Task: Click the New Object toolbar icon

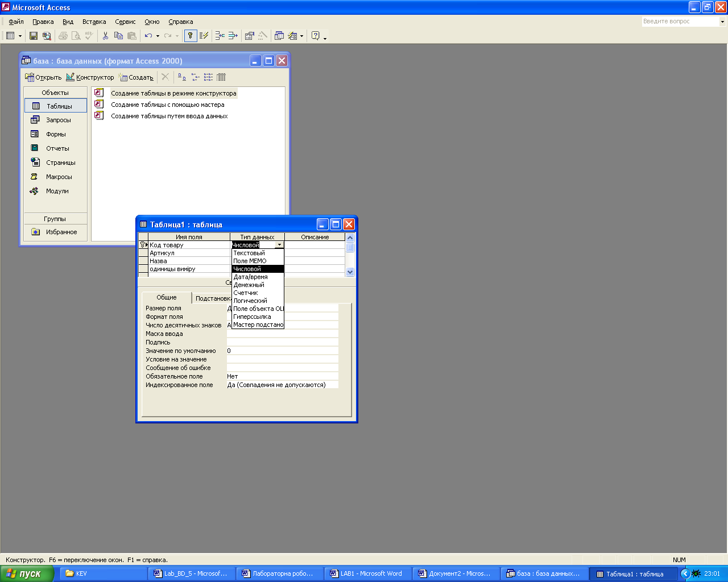Action: coord(292,36)
